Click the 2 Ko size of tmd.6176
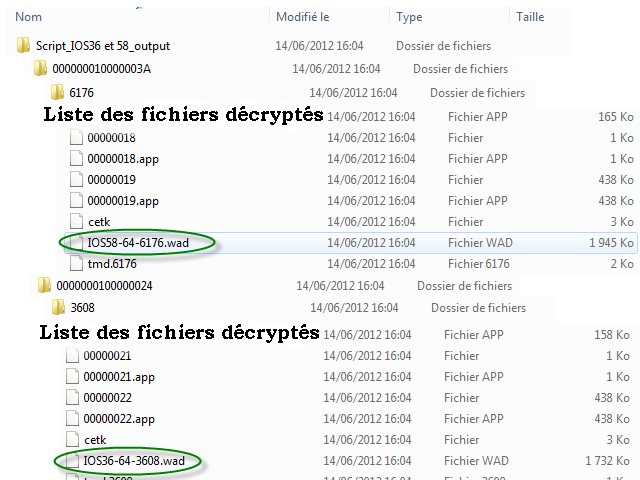Screen dimensions: 640x480 (x=622, y=264)
